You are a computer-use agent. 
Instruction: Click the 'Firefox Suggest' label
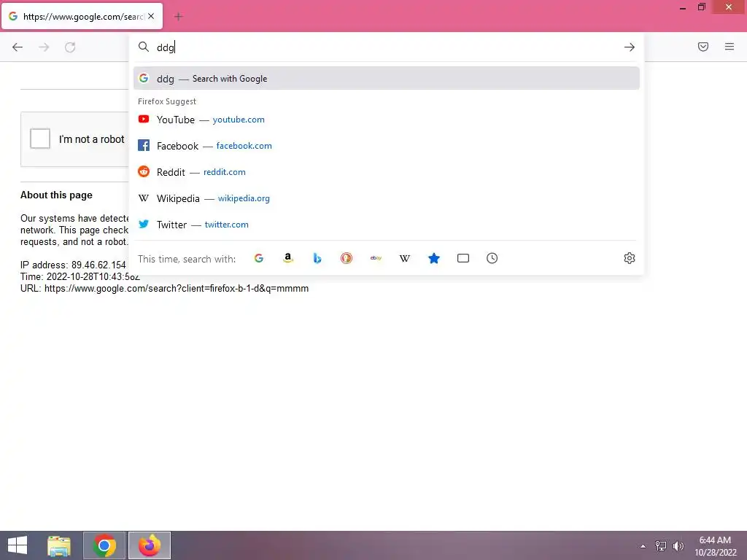167,101
